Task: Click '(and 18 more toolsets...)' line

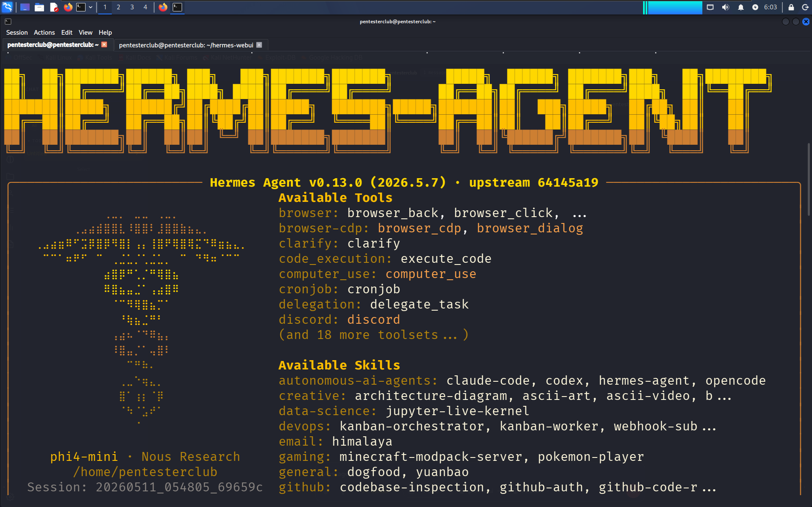Action: [373, 335]
